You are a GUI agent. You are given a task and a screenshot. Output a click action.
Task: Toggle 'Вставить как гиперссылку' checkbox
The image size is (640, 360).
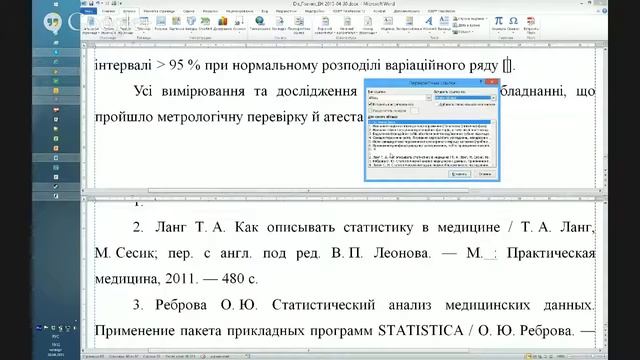(x=371, y=104)
